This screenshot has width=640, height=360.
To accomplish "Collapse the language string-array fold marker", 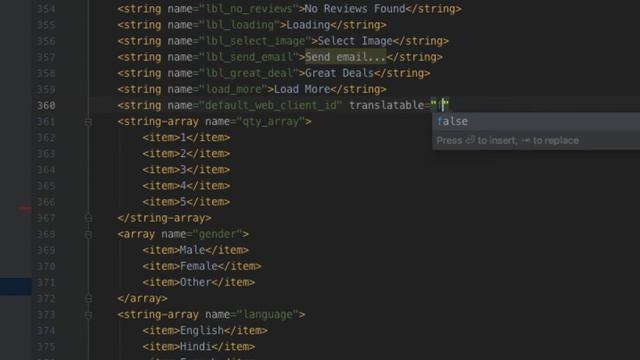I will click(88, 315).
